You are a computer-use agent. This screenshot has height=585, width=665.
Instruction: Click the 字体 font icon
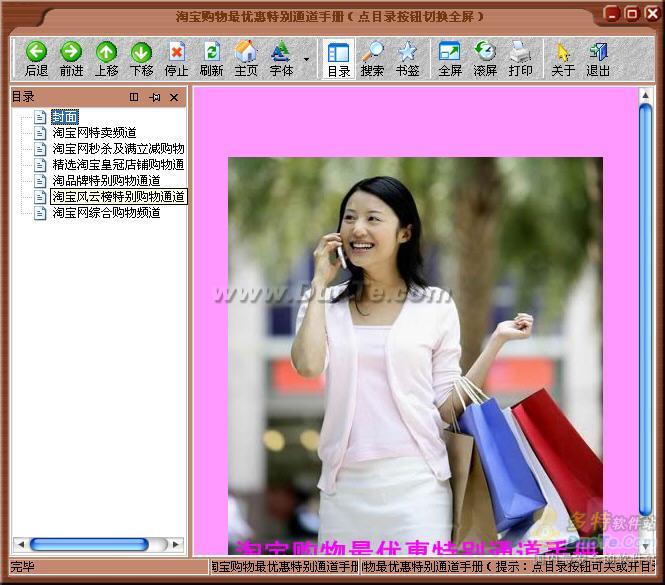click(281, 51)
